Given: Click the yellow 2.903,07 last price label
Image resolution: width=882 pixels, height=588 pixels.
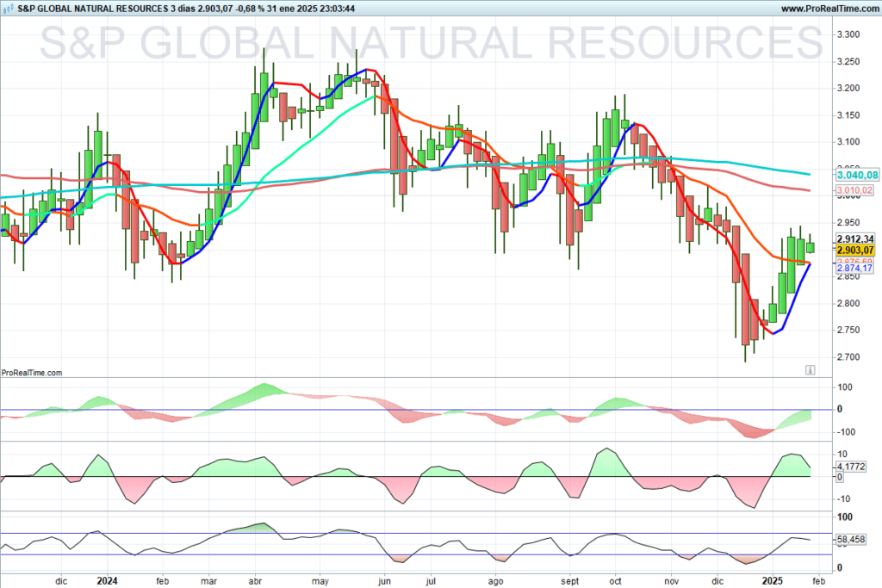Looking at the screenshot, I should (x=855, y=251).
